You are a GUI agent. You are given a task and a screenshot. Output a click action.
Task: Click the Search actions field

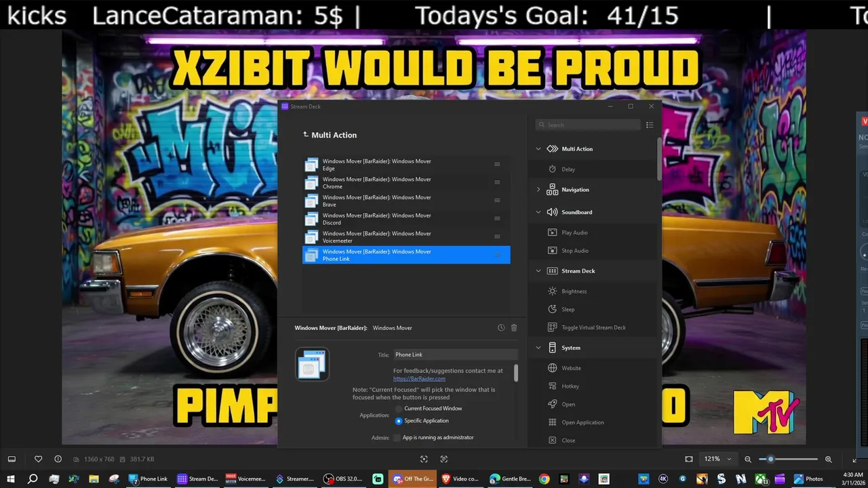pyautogui.click(x=588, y=125)
